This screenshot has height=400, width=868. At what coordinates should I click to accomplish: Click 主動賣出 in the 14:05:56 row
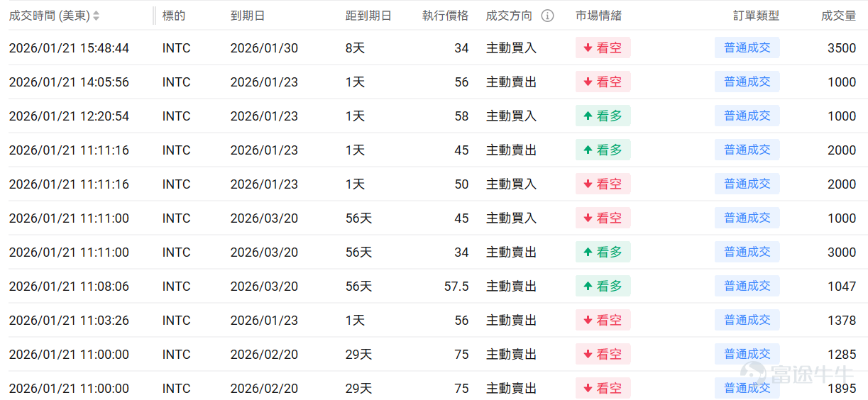coord(511,82)
